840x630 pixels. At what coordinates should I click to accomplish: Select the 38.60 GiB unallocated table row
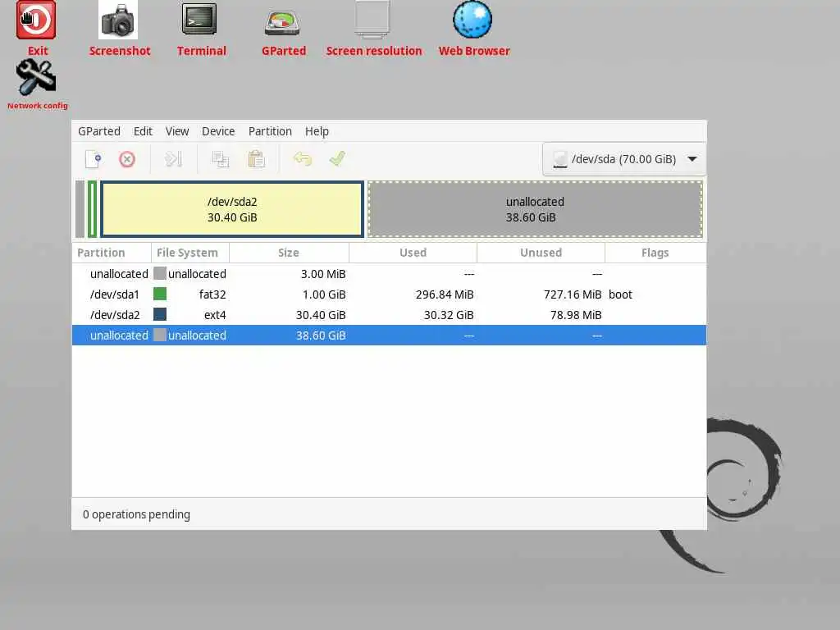click(x=389, y=336)
